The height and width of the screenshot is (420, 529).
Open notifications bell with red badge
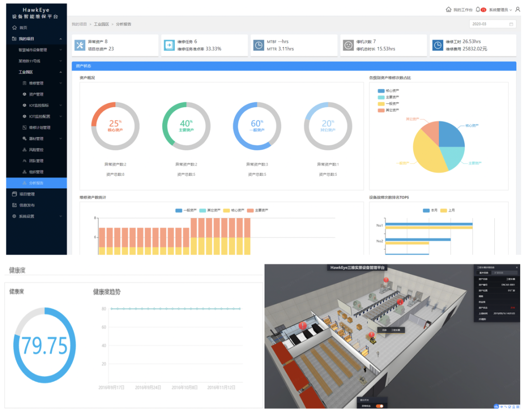coord(481,9)
